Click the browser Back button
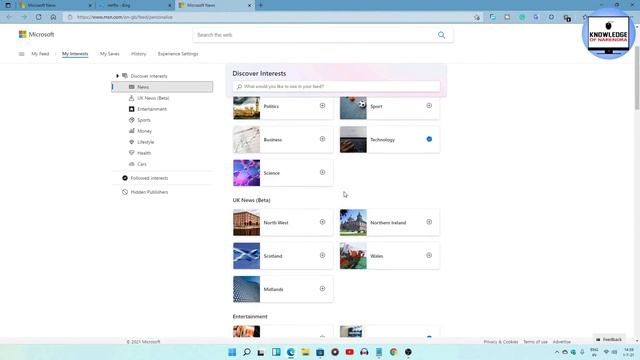Viewport: 640px width, 360px height. point(9,17)
